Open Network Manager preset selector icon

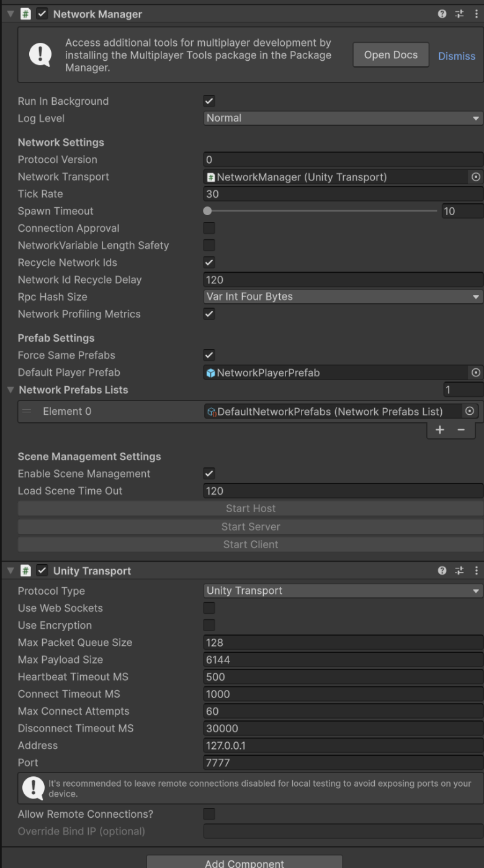click(459, 14)
